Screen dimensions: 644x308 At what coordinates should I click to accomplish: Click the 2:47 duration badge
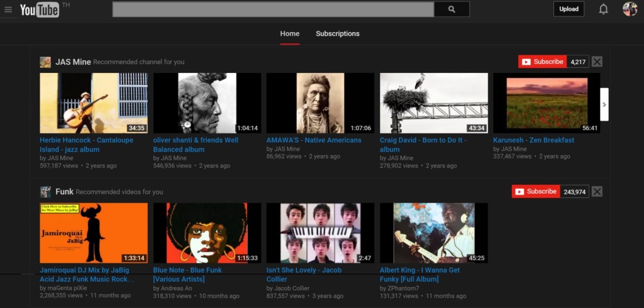click(365, 258)
